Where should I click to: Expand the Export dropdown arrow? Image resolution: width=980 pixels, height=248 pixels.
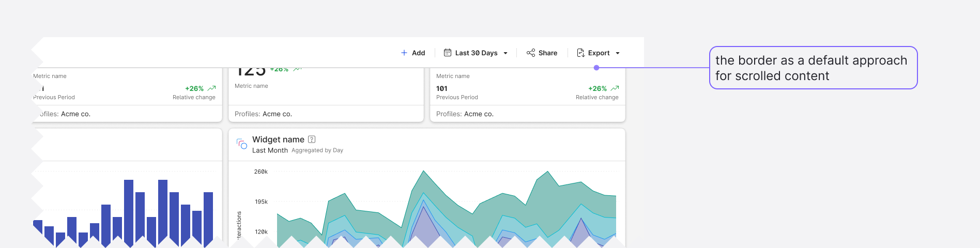point(618,53)
